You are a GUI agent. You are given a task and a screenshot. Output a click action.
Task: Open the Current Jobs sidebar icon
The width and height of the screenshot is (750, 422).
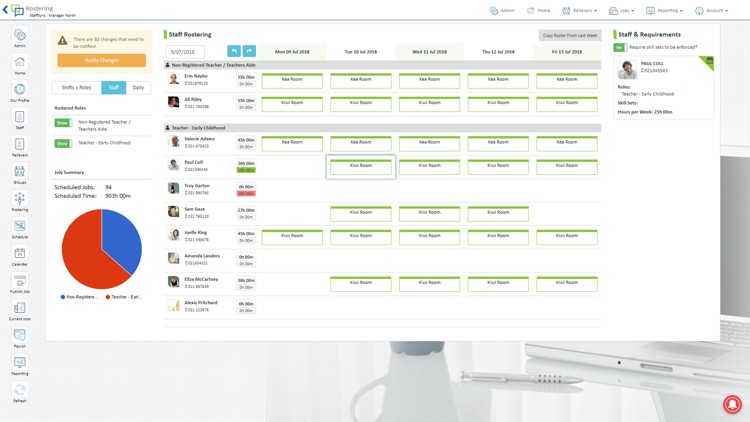(20, 308)
